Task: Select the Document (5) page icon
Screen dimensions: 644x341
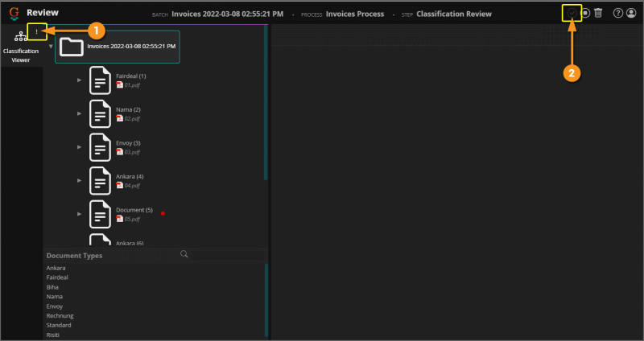Action: tap(100, 214)
